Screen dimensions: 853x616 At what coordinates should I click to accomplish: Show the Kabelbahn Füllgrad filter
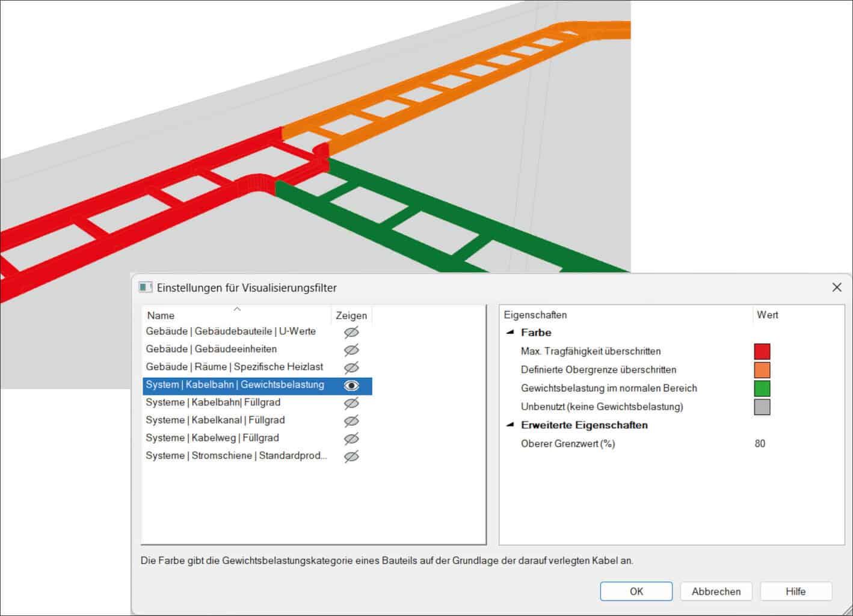[351, 403]
